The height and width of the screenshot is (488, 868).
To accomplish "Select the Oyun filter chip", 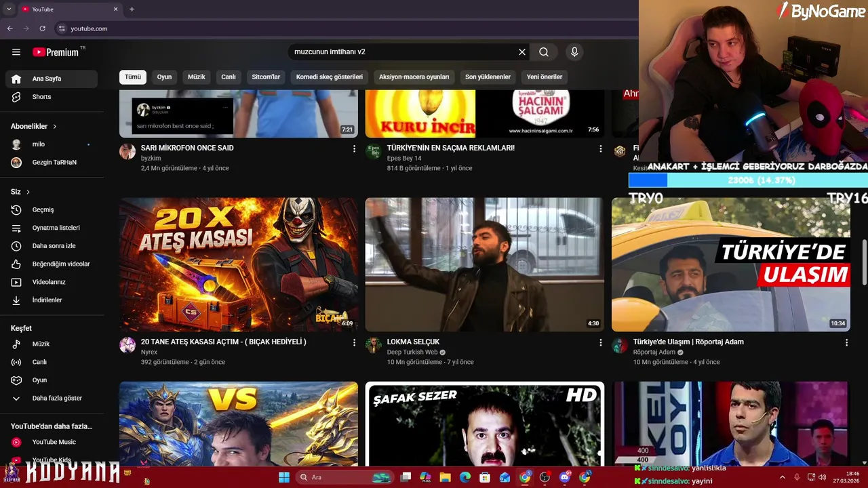I will 165,77.
